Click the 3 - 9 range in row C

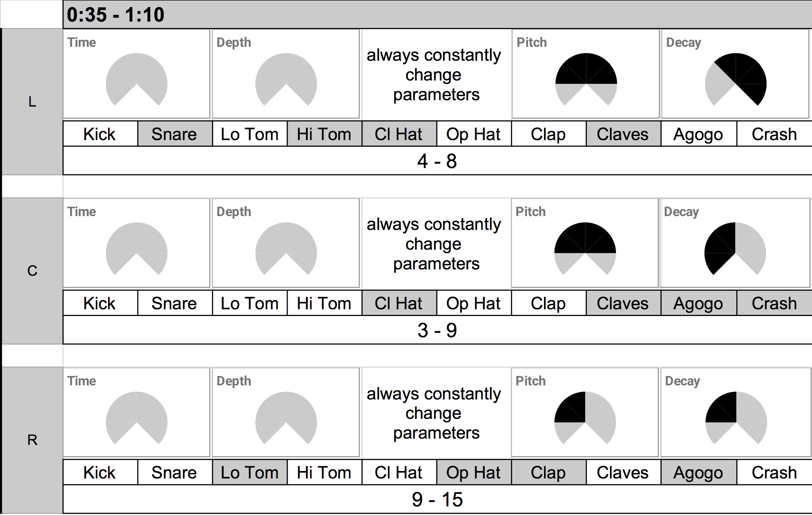[x=437, y=330]
